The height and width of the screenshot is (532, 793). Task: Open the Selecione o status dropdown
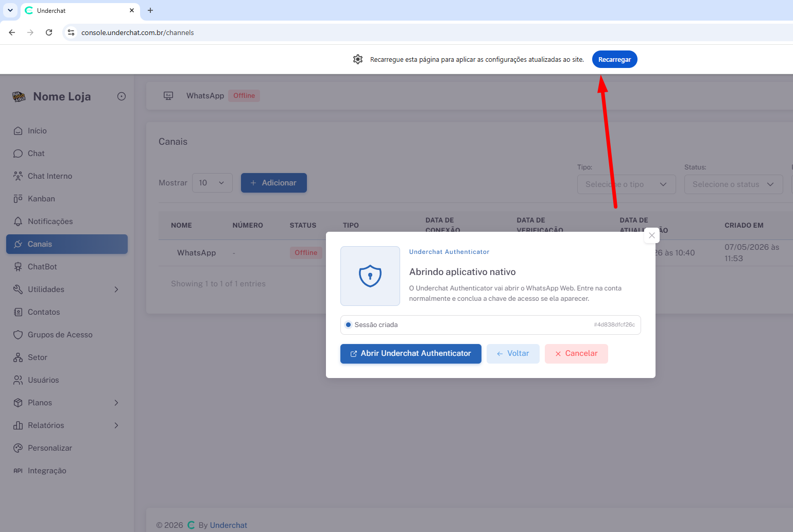point(733,184)
